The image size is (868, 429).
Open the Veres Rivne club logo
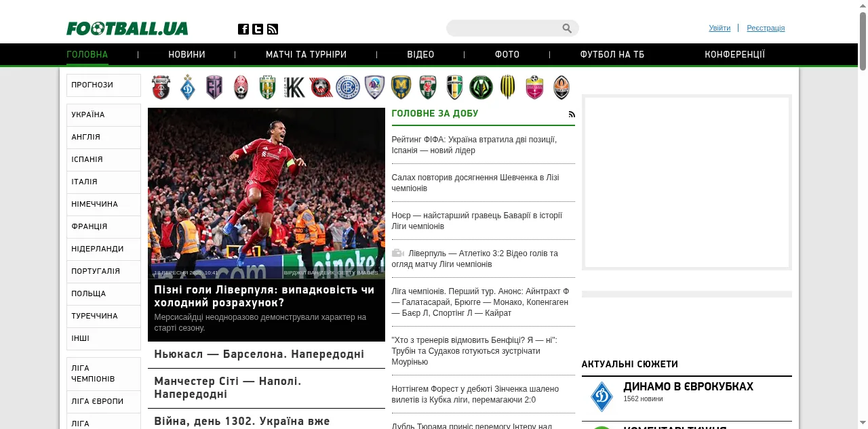[161, 87]
